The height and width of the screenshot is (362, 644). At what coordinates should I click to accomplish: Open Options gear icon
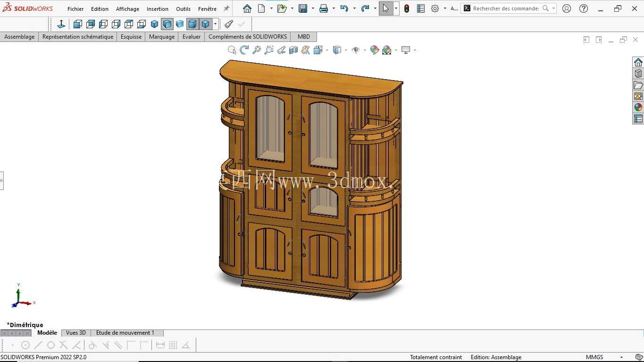(x=435, y=8)
